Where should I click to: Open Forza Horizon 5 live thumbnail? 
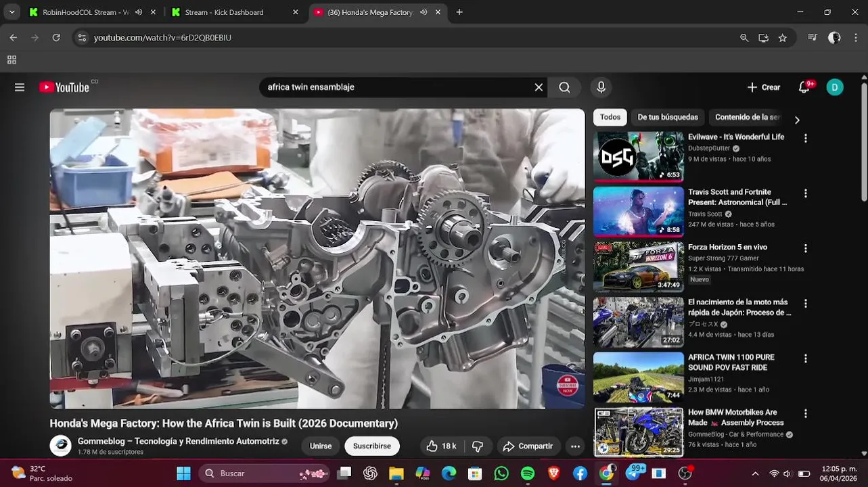click(639, 267)
